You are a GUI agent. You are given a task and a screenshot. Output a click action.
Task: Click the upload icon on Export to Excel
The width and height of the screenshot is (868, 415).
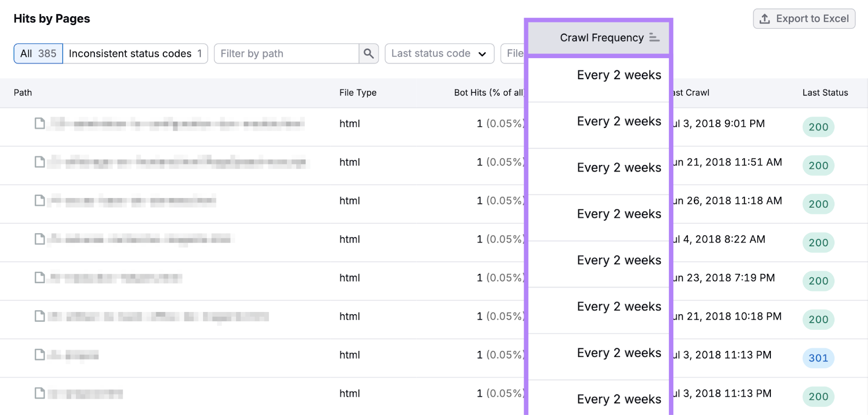click(x=765, y=19)
